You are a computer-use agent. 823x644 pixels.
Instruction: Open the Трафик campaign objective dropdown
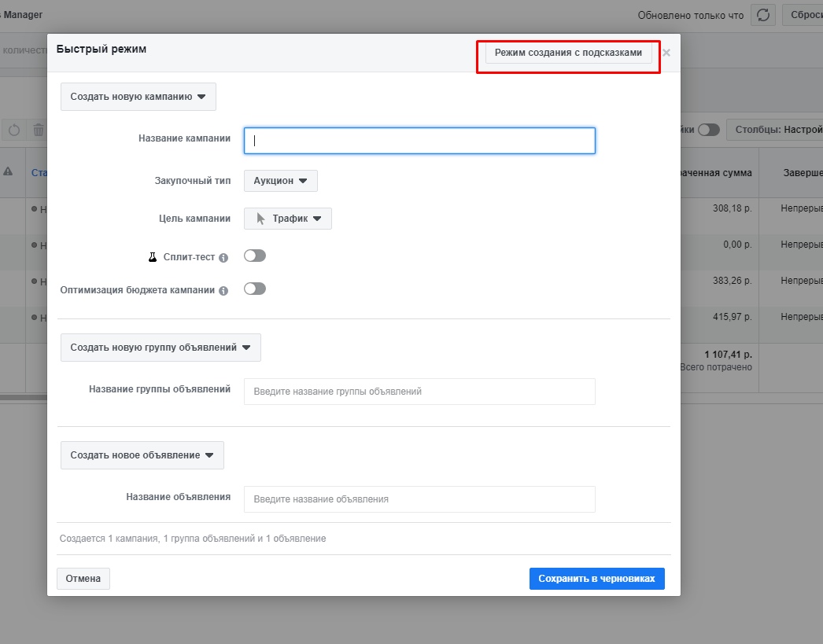(288, 219)
